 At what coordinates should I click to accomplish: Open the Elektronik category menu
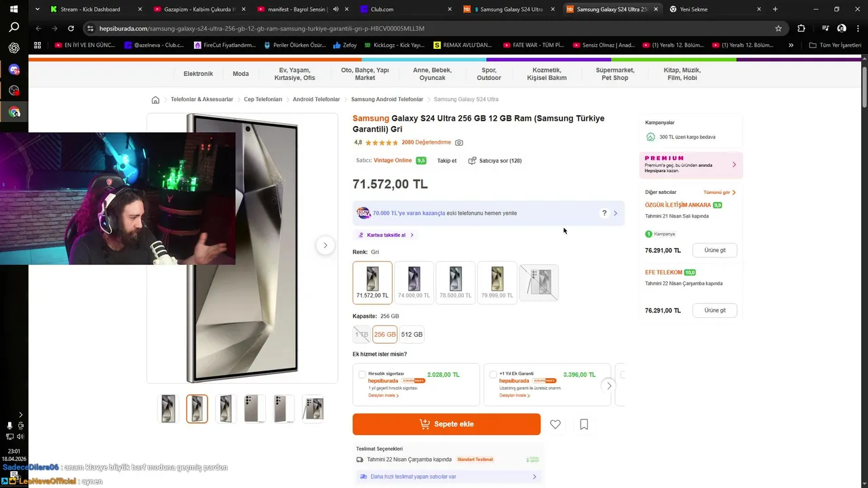(x=198, y=74)
